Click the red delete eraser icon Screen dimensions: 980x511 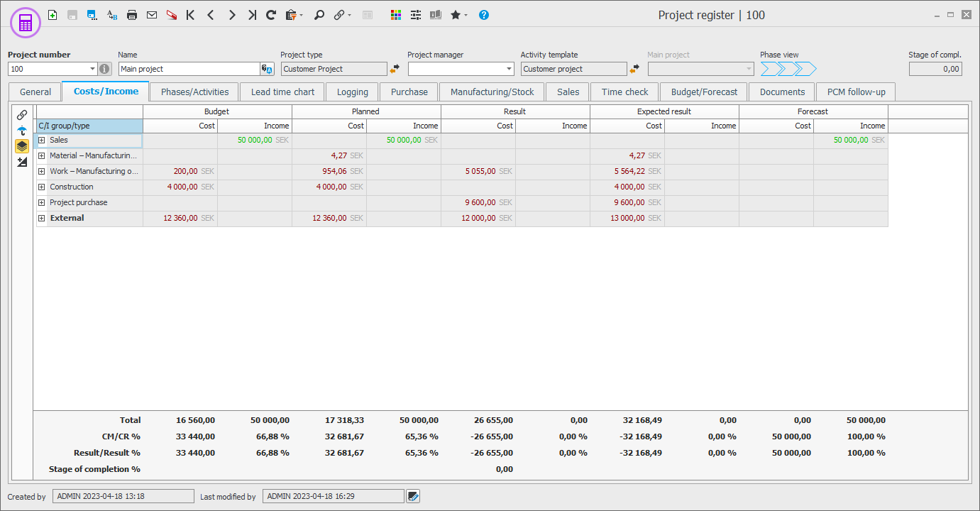coord(171,14)
